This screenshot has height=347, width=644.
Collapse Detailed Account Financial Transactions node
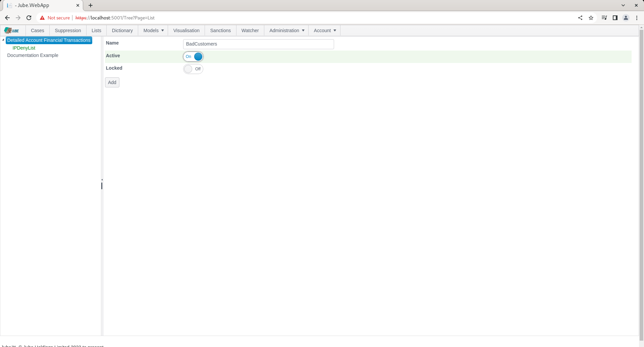3,40
